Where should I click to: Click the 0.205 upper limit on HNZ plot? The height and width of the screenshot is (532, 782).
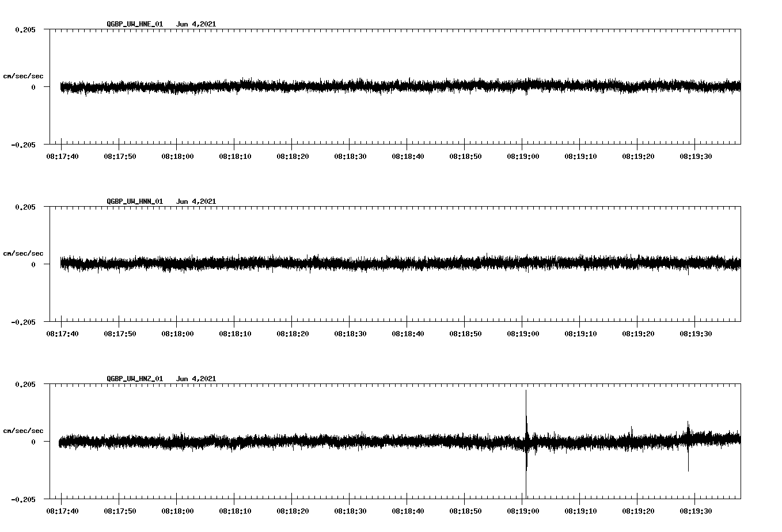click(25, 385)
